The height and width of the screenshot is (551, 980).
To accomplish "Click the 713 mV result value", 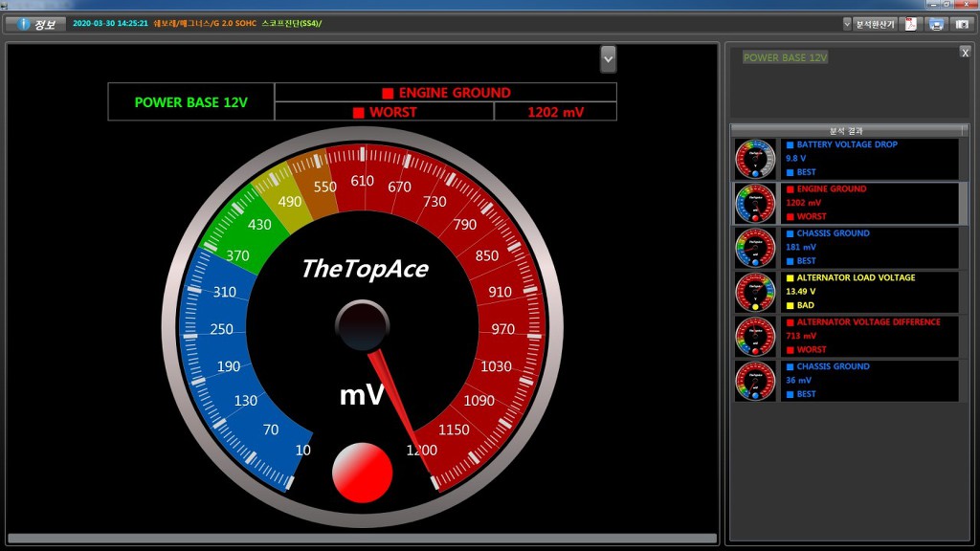I will coord(801,336).
